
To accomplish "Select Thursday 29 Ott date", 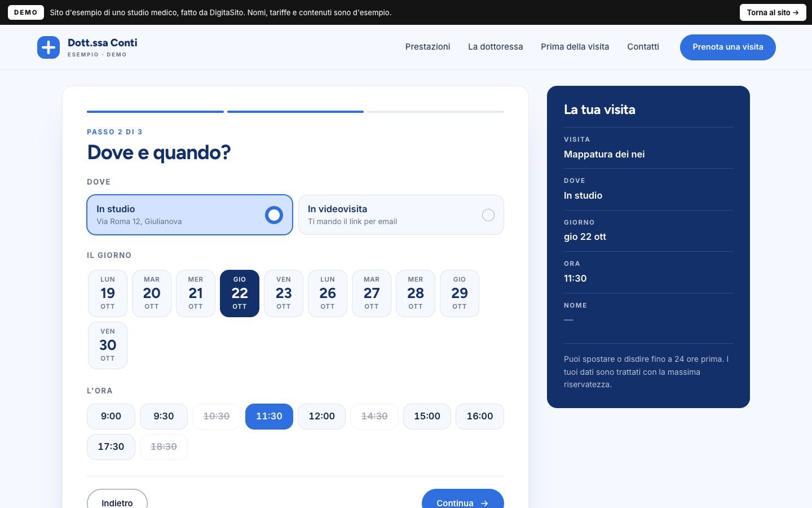I will pyautogui.click(x=460, y=294).
